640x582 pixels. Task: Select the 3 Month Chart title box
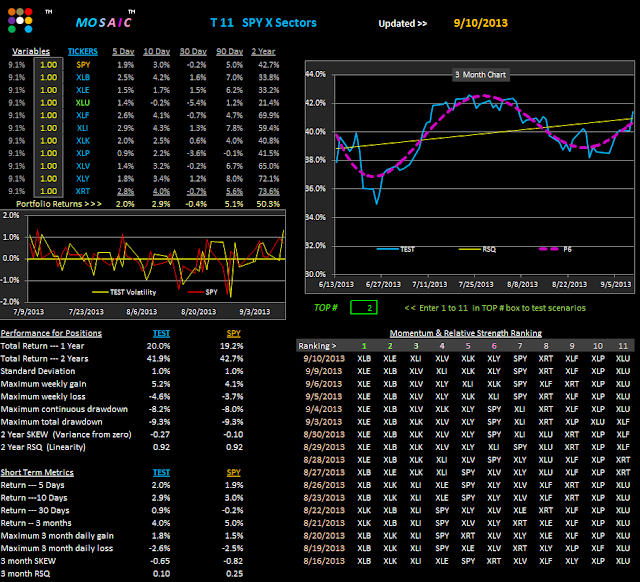(x=478, y=74)
